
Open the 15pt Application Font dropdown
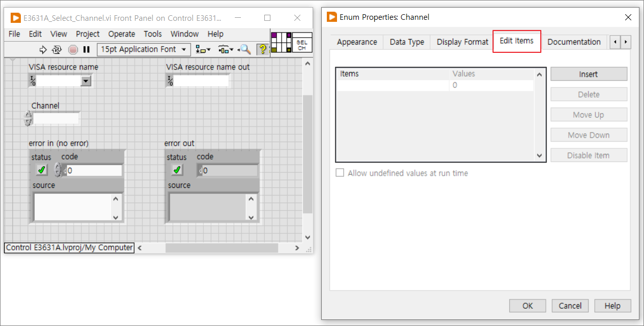pyautogui.click(x=144, y=49)
